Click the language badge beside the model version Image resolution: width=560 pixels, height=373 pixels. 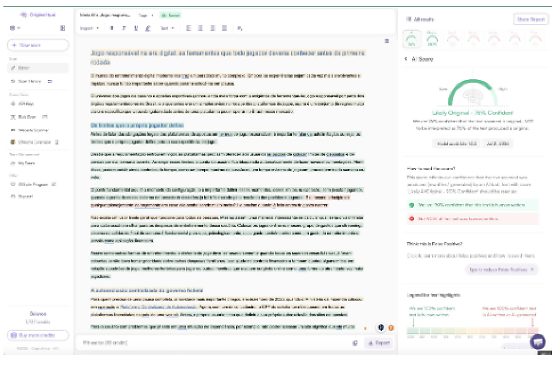tap(498, 144)
